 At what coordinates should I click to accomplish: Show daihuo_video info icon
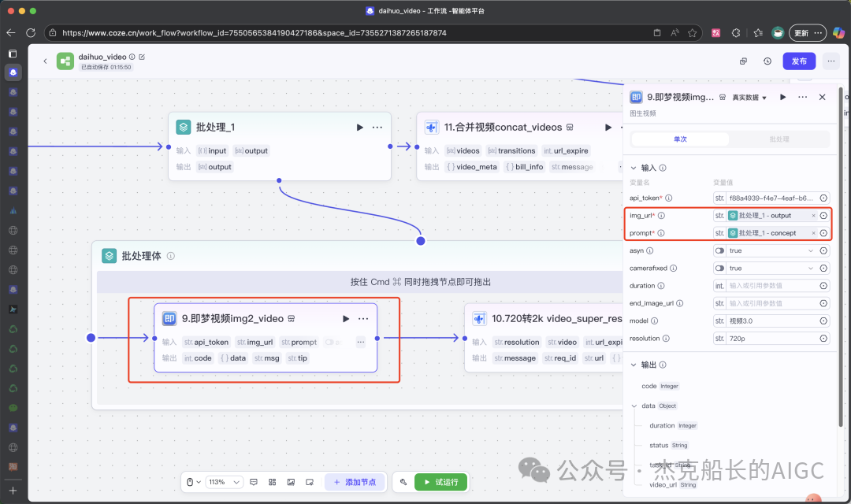[132, 57]
